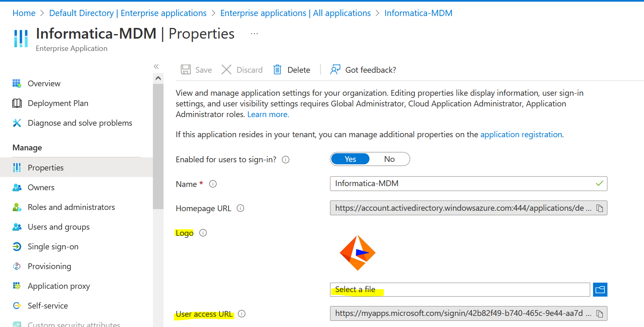Click the Discard X icon
This screenshot has height=327, width=644.
(x=226, y=69)
